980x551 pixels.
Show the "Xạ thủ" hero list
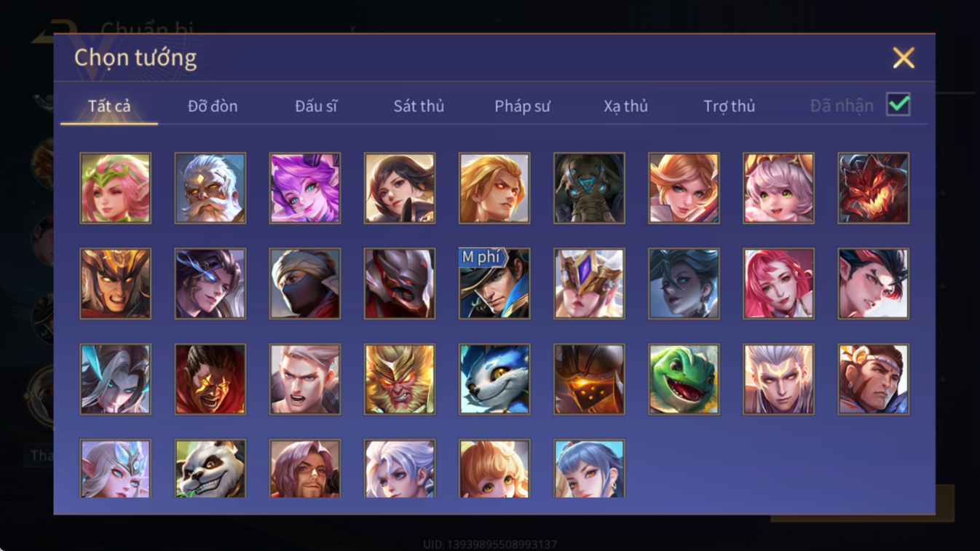pos(625,106)
